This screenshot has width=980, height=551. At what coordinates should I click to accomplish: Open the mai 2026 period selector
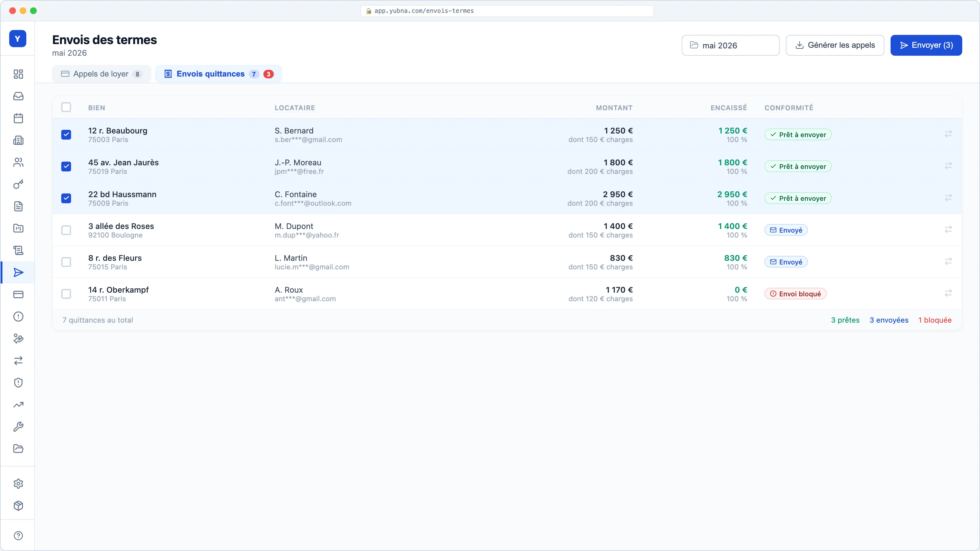coord(730,45)
